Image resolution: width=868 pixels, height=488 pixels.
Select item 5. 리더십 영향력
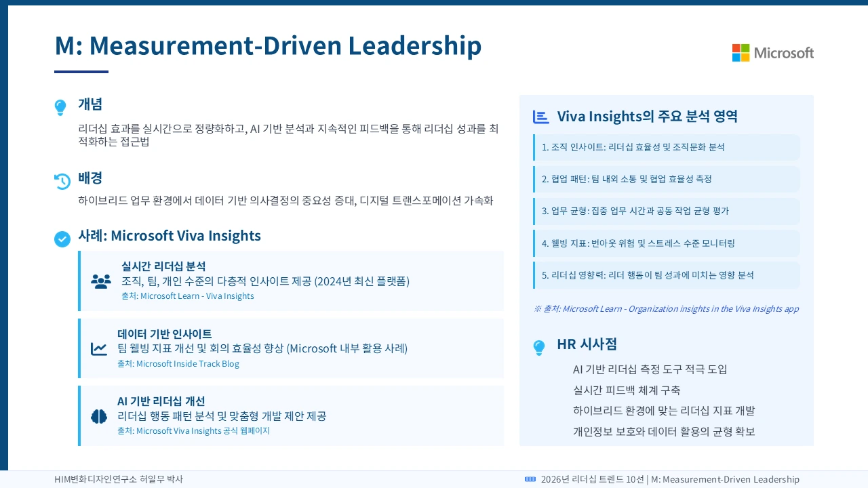coord(667,274)
